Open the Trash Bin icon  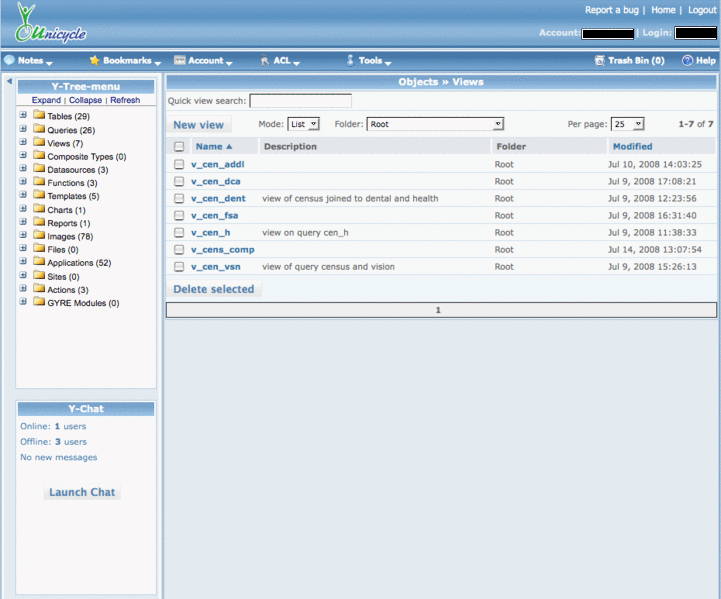pyautogui.click(x=600, y=61)
